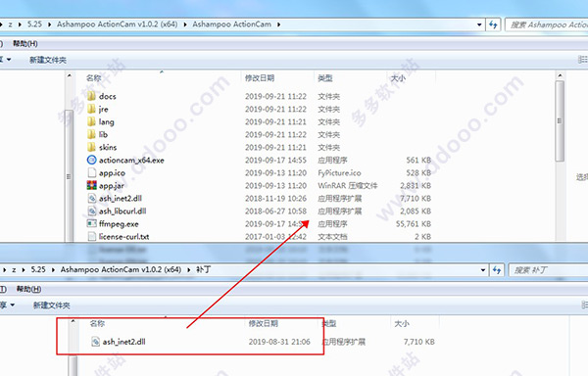Open the jre folder icon
588x376 pixels.
[91, 109]
